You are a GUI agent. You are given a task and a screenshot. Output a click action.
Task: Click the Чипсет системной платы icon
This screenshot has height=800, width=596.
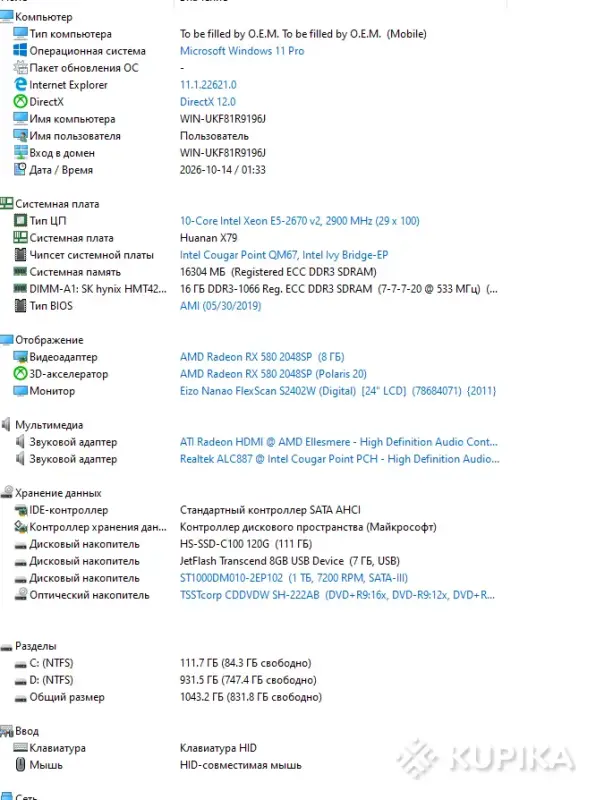20,255
